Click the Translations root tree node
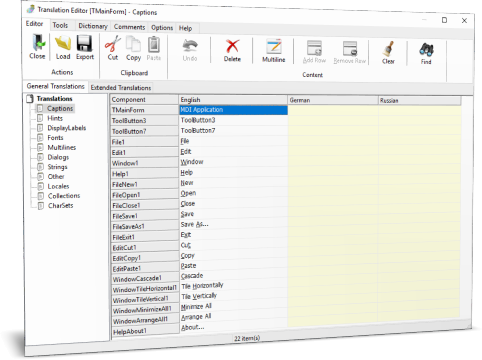The width and height of the screenshot is (482, 360). [x=54, y=99]
